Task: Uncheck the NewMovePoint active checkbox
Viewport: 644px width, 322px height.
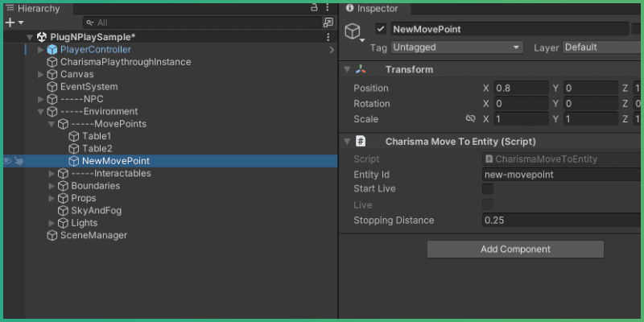Action: [381, 29]
